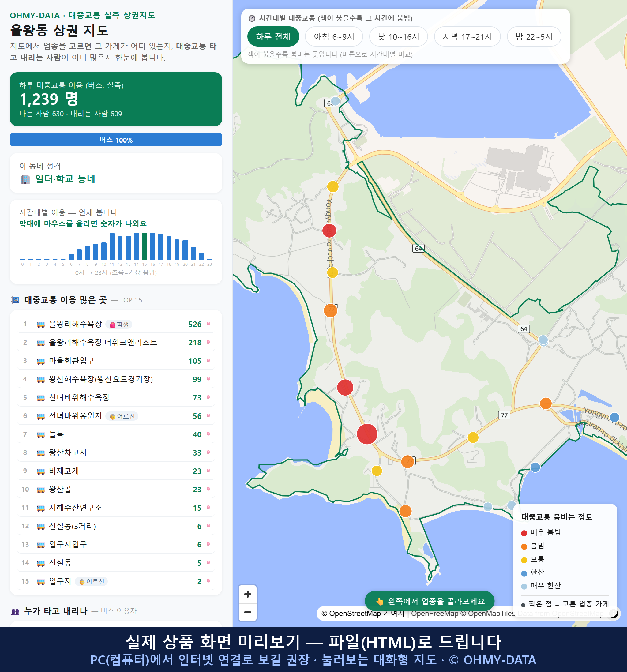
Task: Click the pin icon for 입구지입구 row
Action: point(208,545)
